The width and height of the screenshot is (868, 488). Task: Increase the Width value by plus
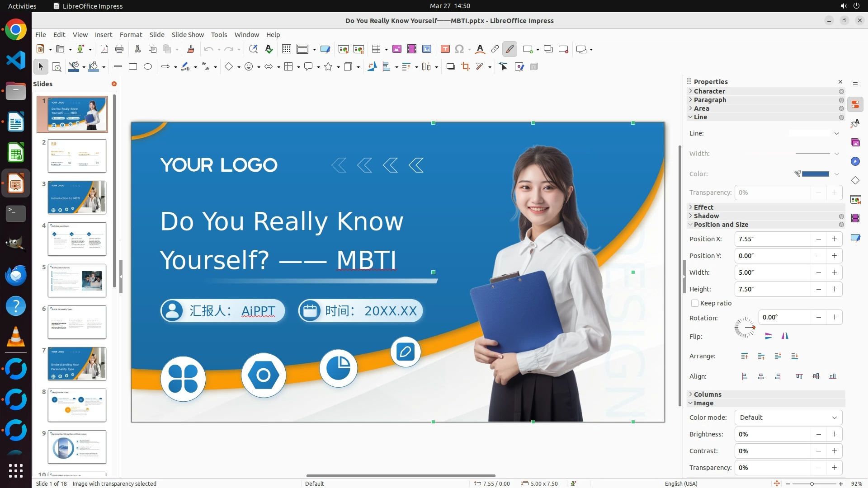point(834,272)
